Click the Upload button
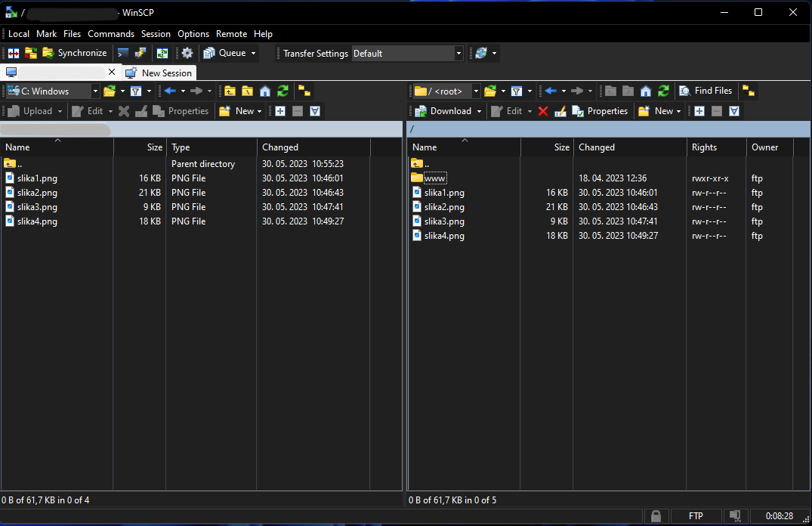This screenshot has width=812, height=526. [31, 111]
